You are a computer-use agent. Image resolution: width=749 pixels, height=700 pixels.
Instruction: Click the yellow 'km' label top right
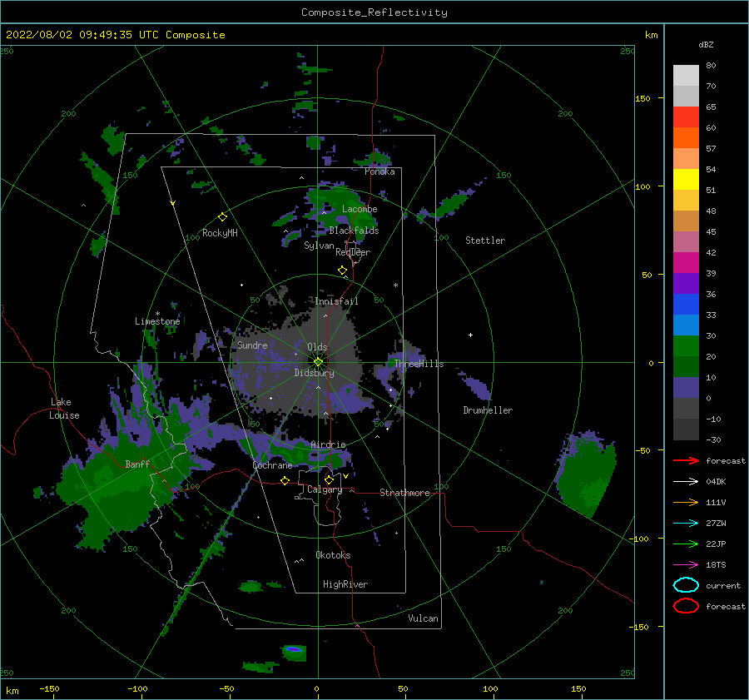click(x=651, y=35)
